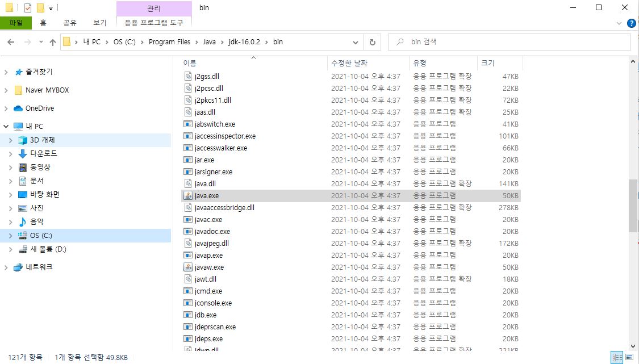The width and height of the screenshot is (639, 364).
Task: Click the Back navigation arrow
Action: pyautogui.click(x=11, y=42)
